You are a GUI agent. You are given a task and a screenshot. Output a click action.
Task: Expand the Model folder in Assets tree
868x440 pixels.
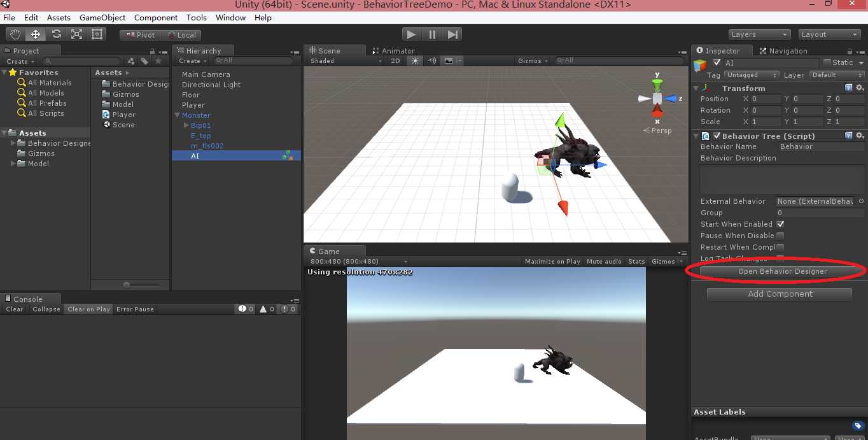coord(13,164)
